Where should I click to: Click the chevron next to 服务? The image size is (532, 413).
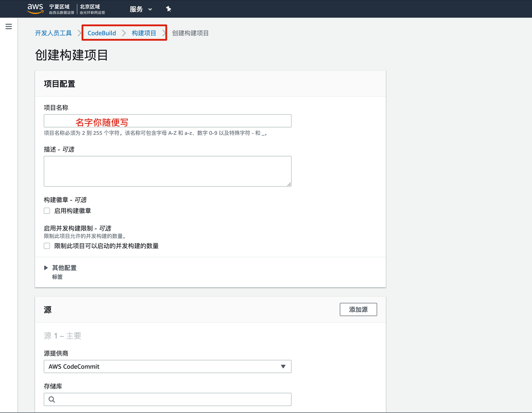[150, 9]
